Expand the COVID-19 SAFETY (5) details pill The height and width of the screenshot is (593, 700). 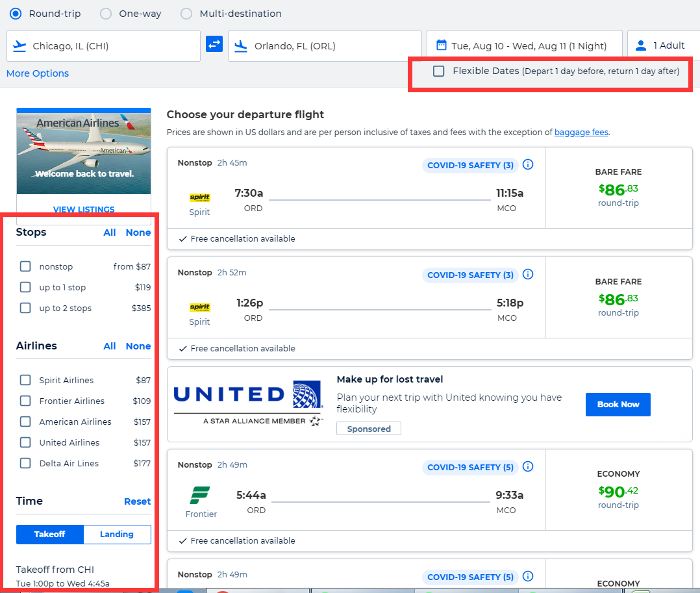pyautogui.click(x=469, y=466)
